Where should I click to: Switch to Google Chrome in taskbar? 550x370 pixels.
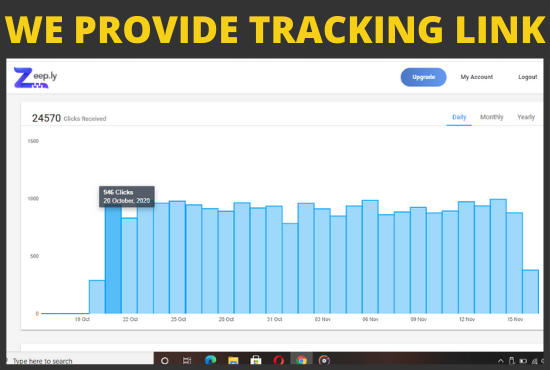tap(301, 360)
